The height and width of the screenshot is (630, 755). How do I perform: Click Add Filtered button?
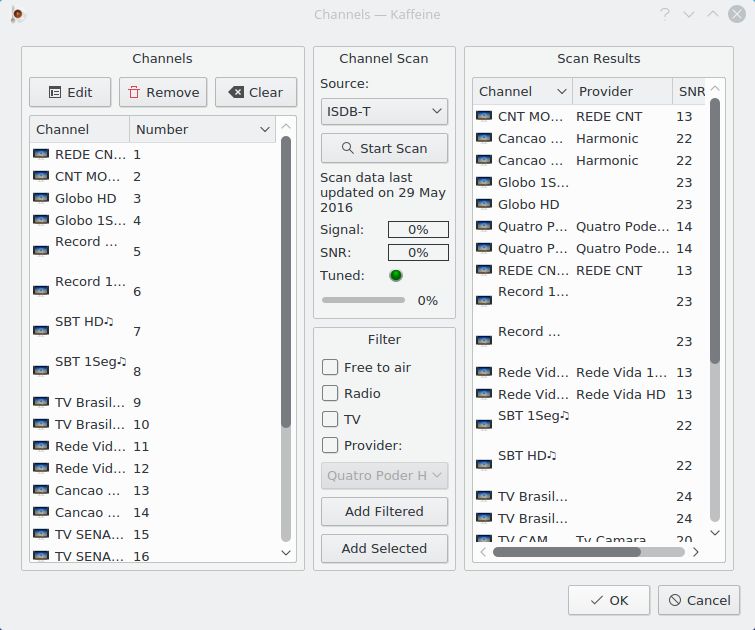[x=384, y=511]
